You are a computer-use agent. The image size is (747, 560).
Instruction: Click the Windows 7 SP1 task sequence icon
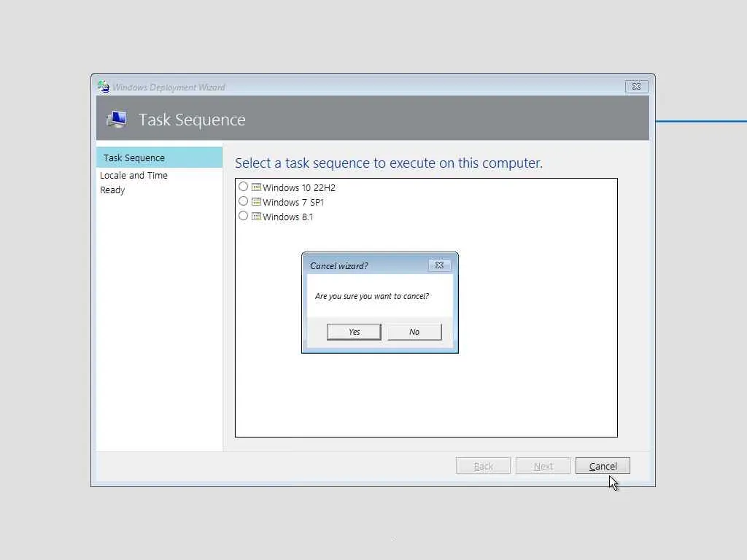tap(256, 202)
